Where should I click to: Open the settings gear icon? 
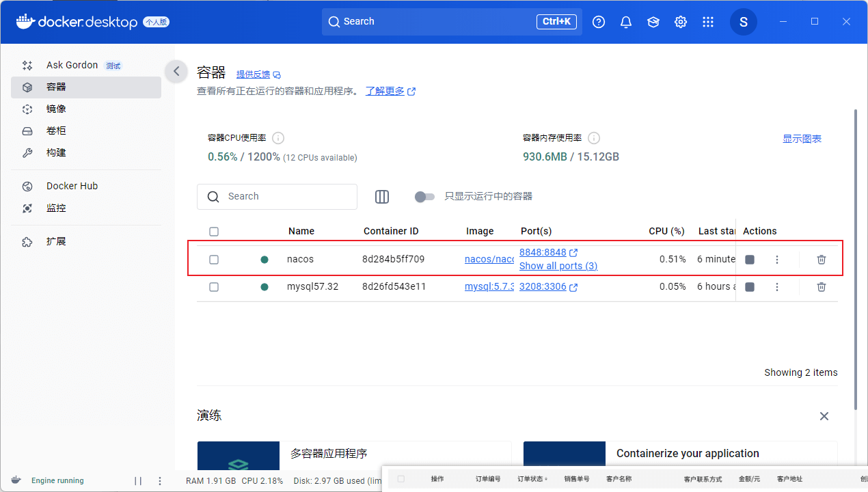click(681, 22)
